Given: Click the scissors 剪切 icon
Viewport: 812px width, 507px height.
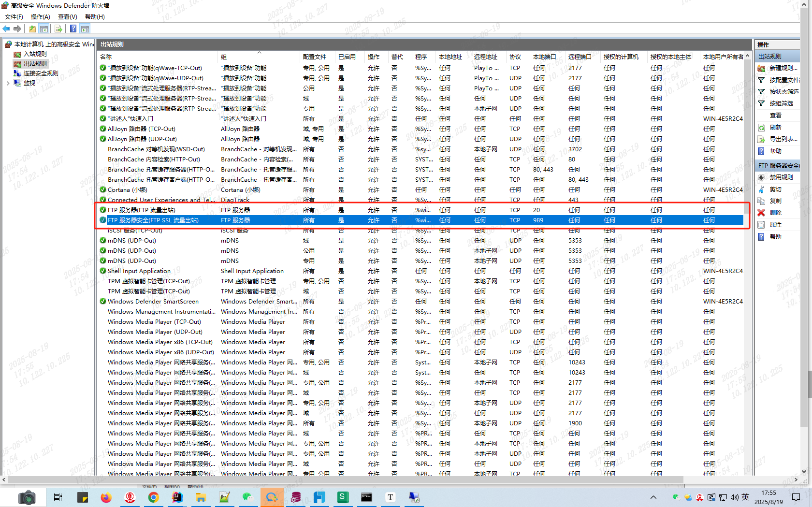Looking at the screenshot, I should pyautogui.click(x=761, y=189).
